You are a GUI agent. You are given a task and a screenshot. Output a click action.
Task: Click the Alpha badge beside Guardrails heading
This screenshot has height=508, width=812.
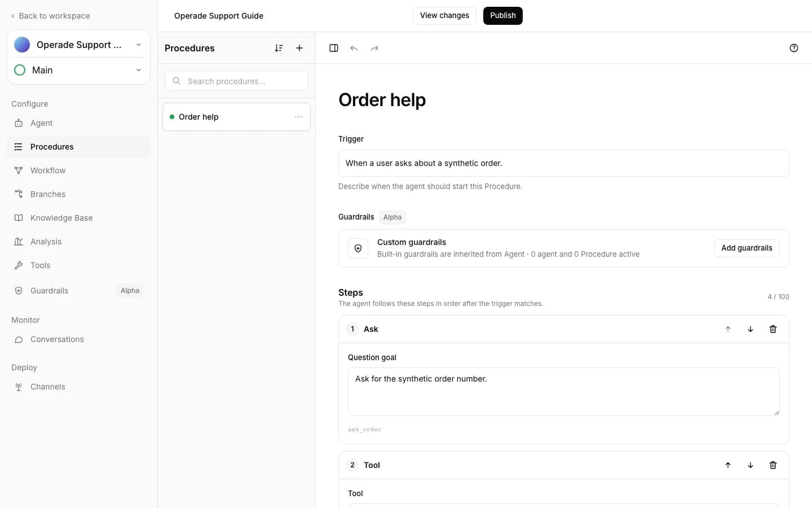392,217
